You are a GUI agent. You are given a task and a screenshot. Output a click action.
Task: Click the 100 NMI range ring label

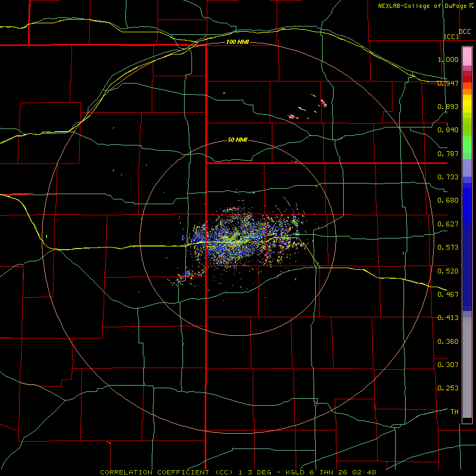237,42
